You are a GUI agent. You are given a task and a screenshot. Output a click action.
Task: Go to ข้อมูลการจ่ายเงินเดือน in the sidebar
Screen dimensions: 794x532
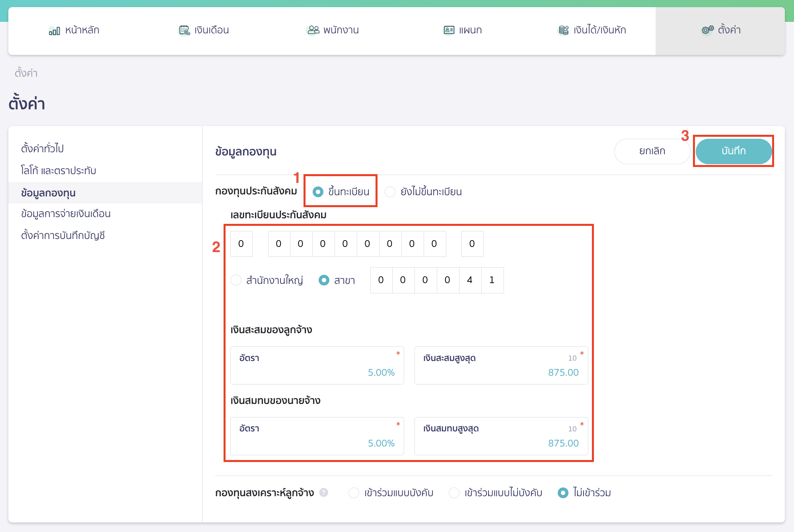[66, 214]
